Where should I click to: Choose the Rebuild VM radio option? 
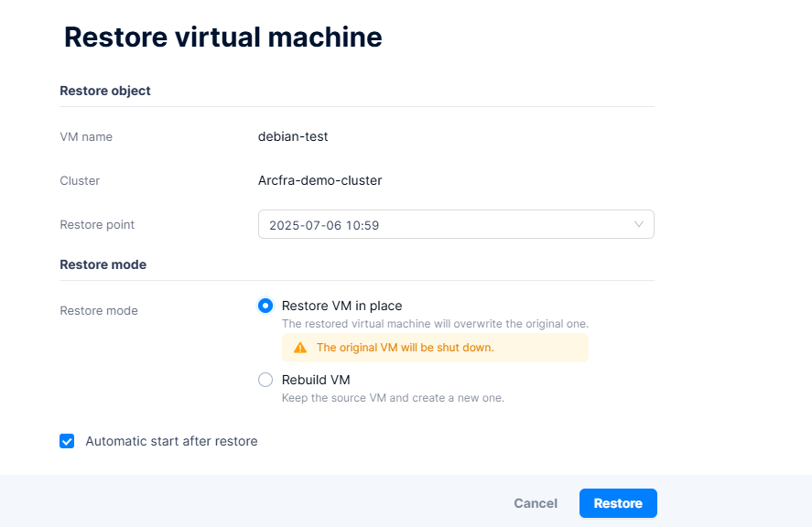coord(265,380)
